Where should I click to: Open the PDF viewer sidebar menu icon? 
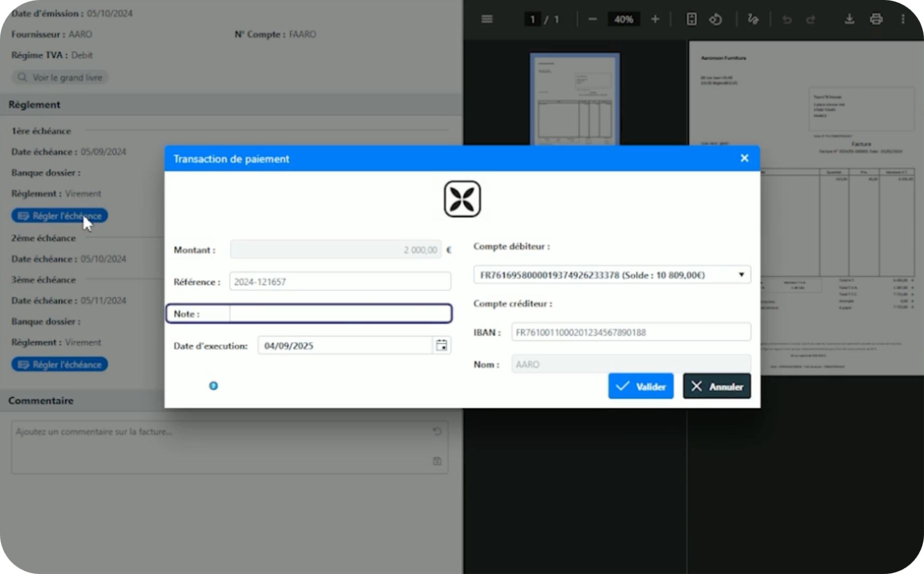point(486,19)
